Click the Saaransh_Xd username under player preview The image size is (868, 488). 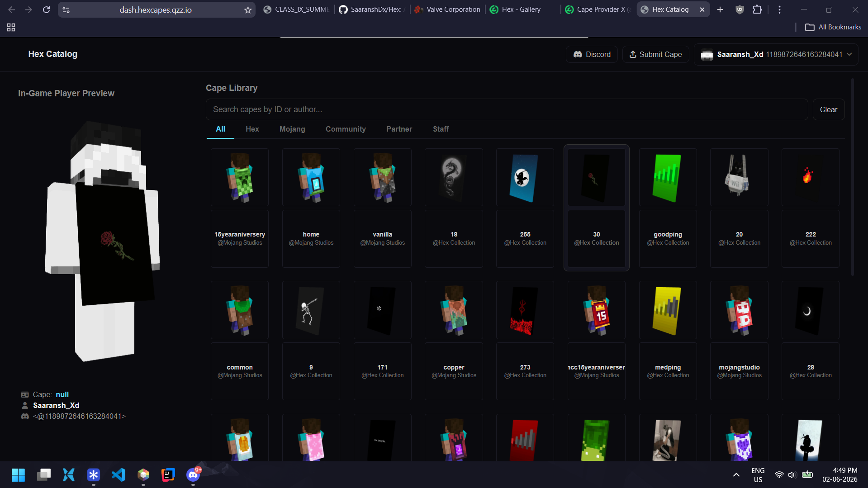(56, 405)
